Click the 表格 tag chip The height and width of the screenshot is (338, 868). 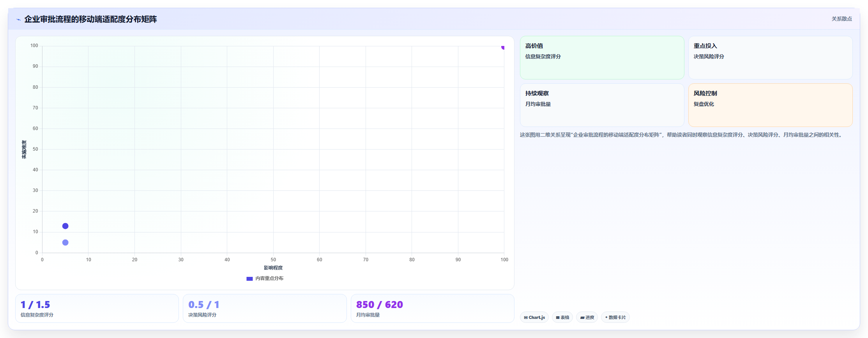(x=562, y=317)
